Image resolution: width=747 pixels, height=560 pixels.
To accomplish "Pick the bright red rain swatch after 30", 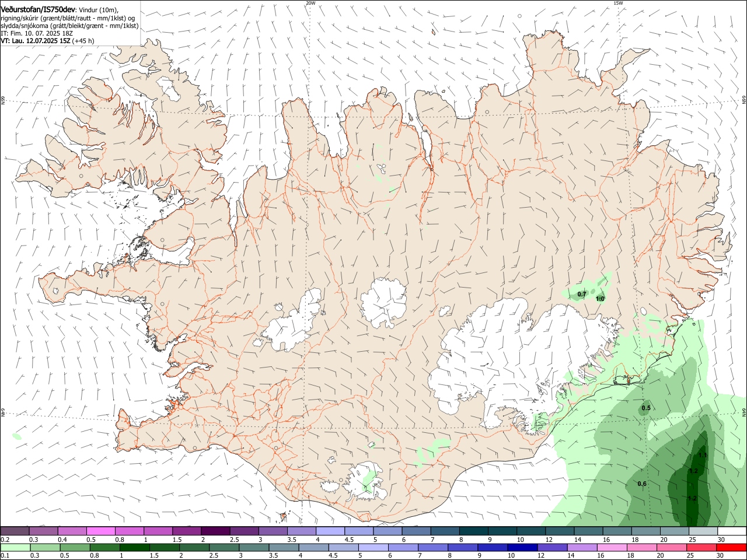I will click(732, 548).
